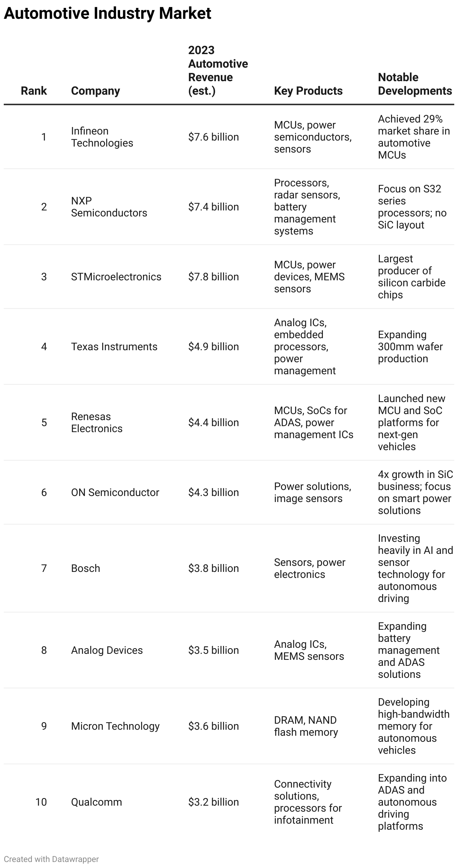458x868 pixels.
Task: Open the Created with Datawrapper link
Action: pos(51,859)
